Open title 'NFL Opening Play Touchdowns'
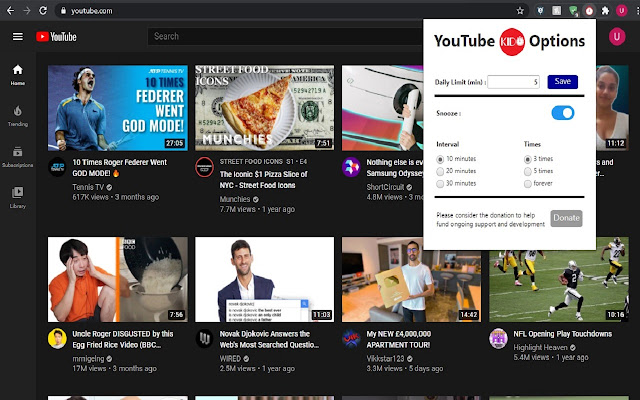Image resolution: width=640 pixels, height=400 pixels. tap(562, 334)
